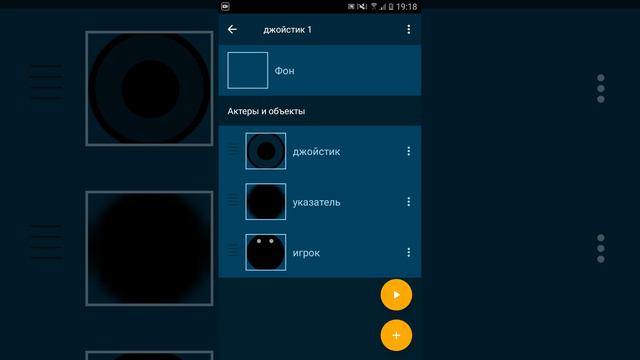Screen dimensions: 640x360
Task: Select указатель actor thumbnail
Action: click(x=266, y=202)
